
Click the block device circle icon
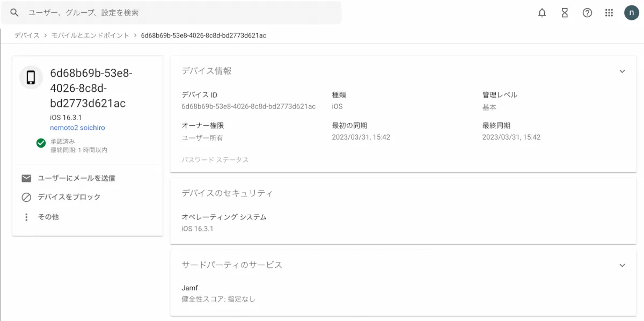click(26, 198)
